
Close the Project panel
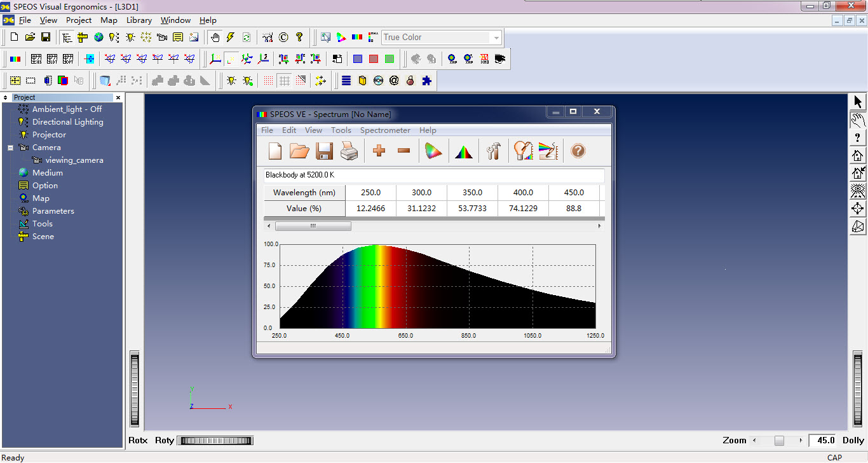point(118,97)
